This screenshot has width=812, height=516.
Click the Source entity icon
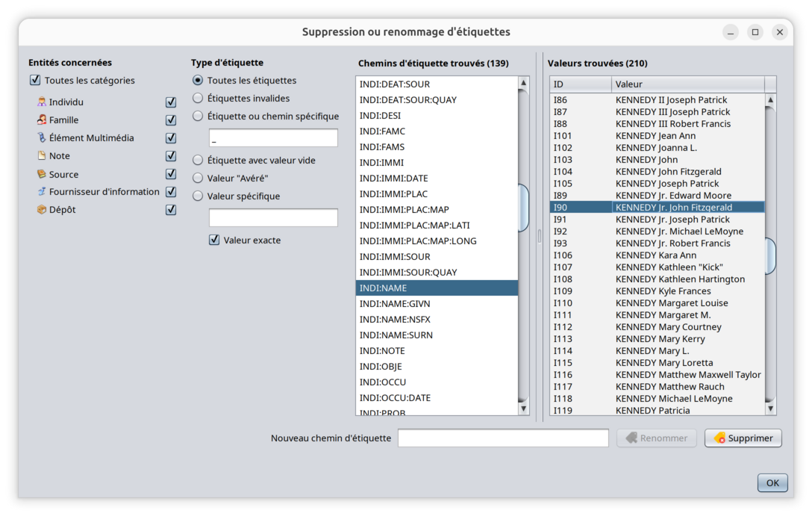[42, 174]
